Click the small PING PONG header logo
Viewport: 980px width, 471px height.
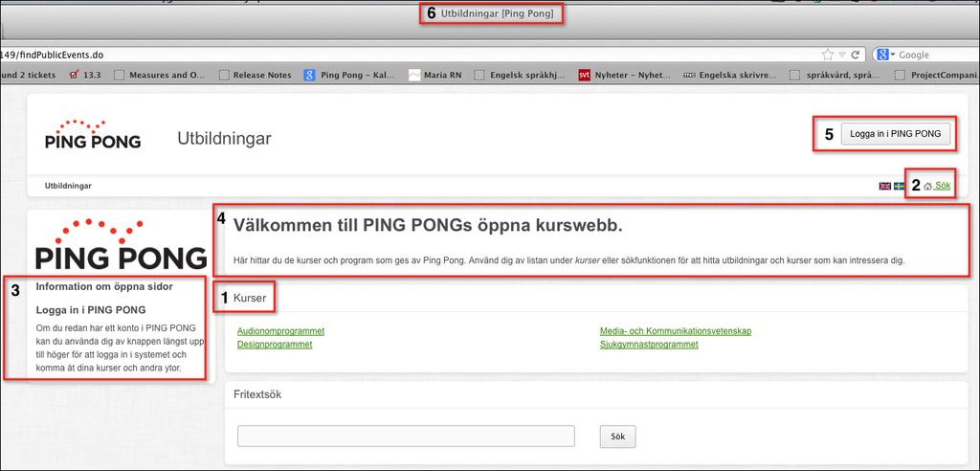(x=93, y=133)
